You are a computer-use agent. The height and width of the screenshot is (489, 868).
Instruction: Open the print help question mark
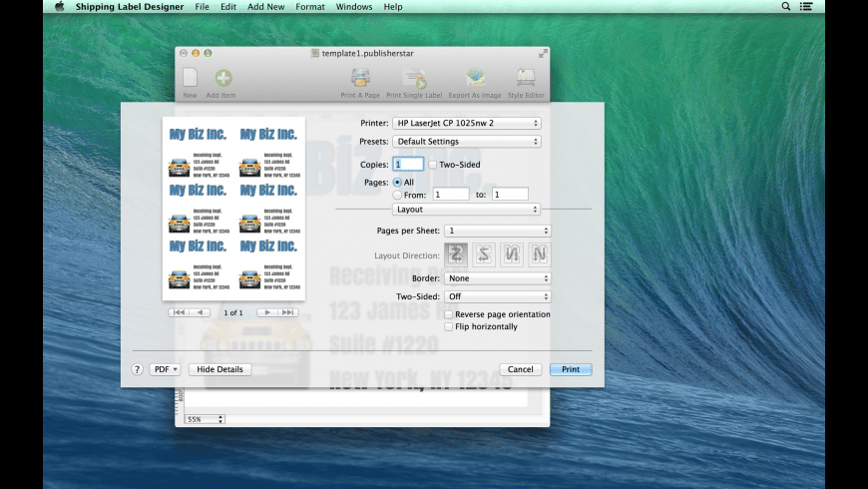pyautogui.click(x=138, y=369)
